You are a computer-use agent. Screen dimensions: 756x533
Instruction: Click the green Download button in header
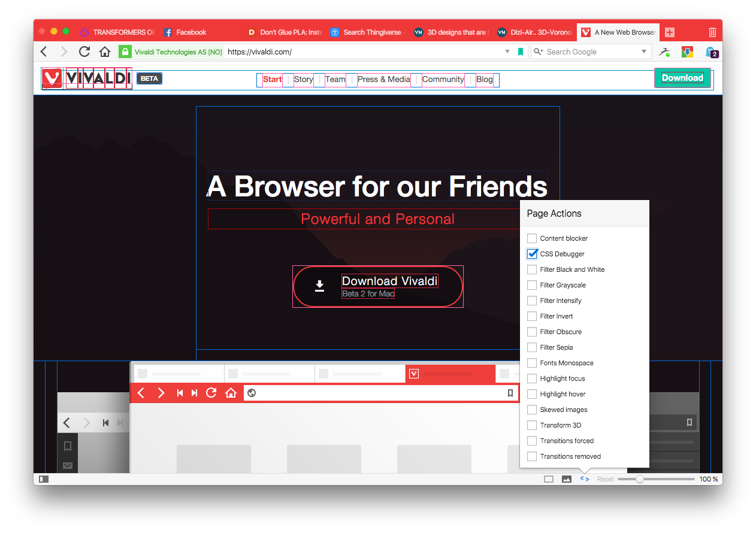coord(682,78)
